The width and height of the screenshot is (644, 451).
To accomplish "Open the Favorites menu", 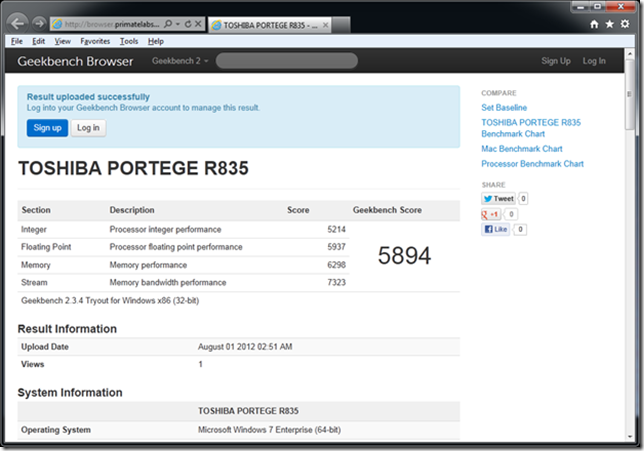I will 95,41.
